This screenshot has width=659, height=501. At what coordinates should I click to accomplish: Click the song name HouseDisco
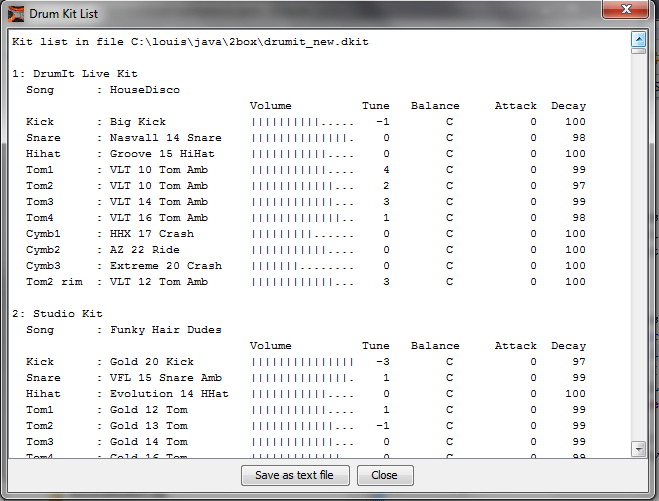(145, 90)
